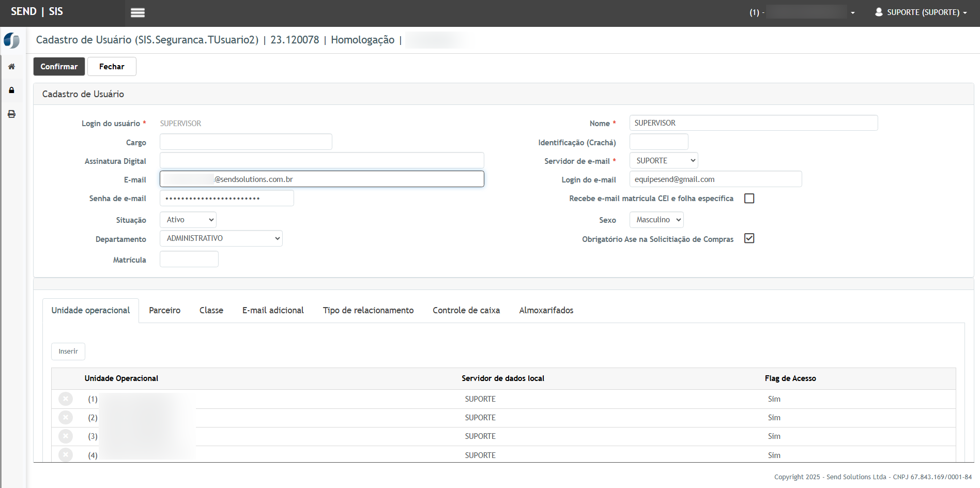Open the Situação dropdown
This screenshot has height=488, width=980.
pyautogui.click(x=188, y=220)
